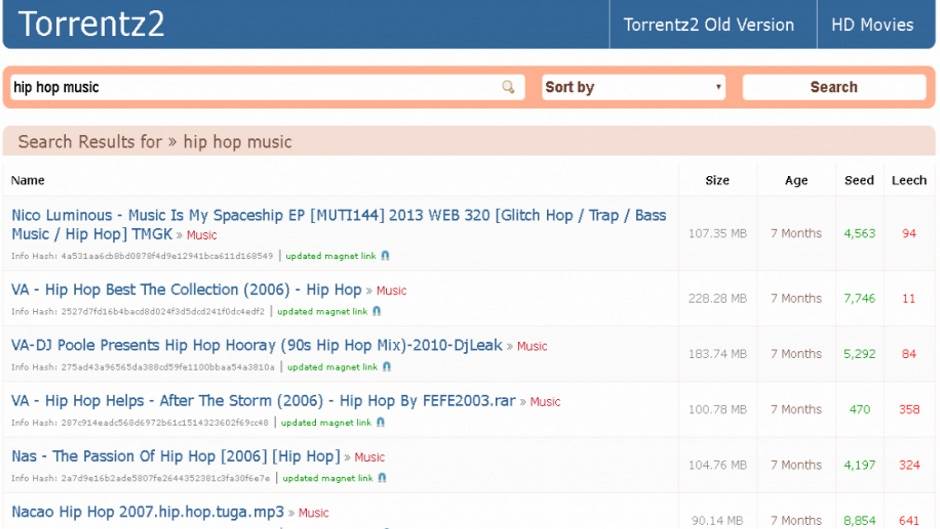
Task: Go to HD Movies tab
Action: pyautogui.click(x=872, y=25)
